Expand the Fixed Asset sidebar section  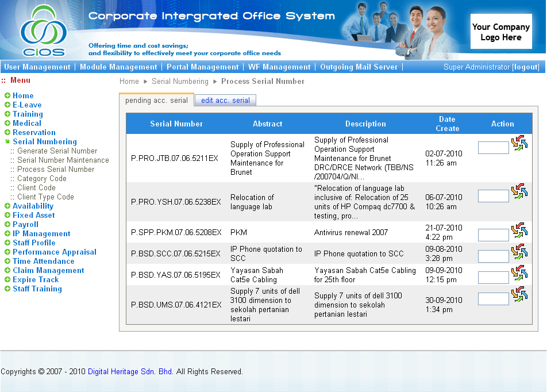pos(7,216)
